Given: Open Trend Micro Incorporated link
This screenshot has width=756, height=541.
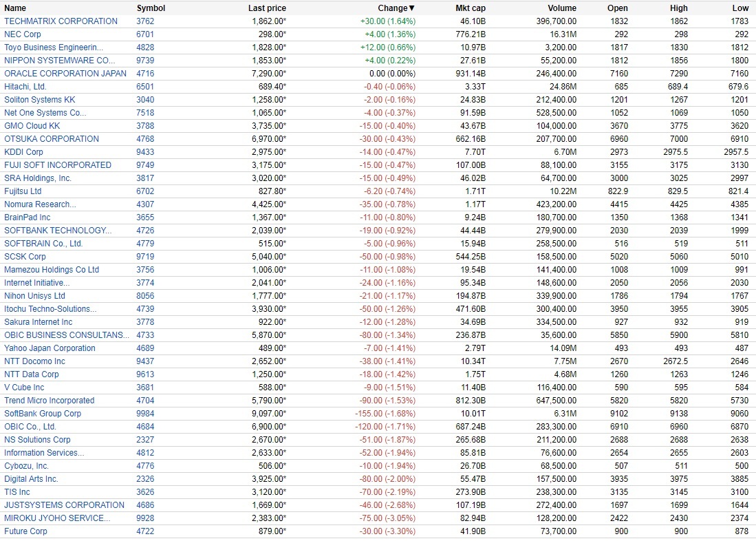Looking at the screenshot, I should click(x=49, y=400).
